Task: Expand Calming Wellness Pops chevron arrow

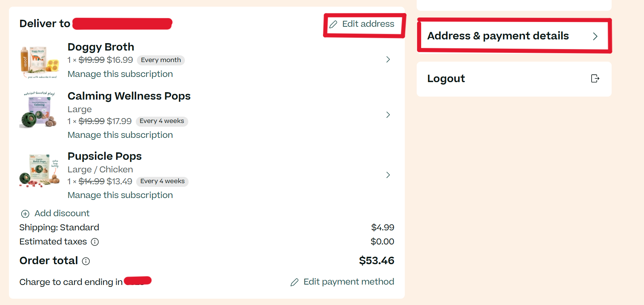Action: 388,115
